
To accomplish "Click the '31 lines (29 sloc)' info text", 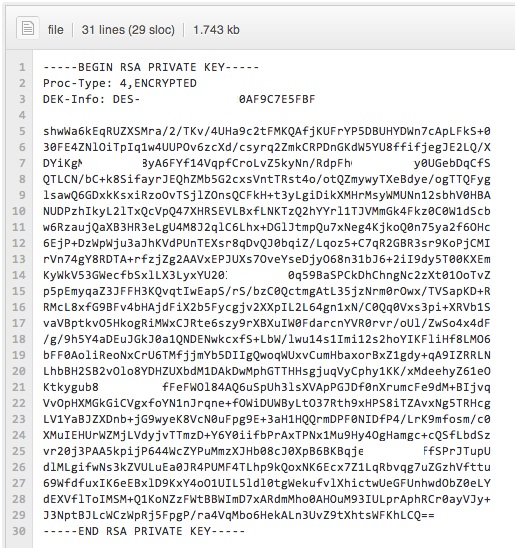I will (x=128, y=30).
